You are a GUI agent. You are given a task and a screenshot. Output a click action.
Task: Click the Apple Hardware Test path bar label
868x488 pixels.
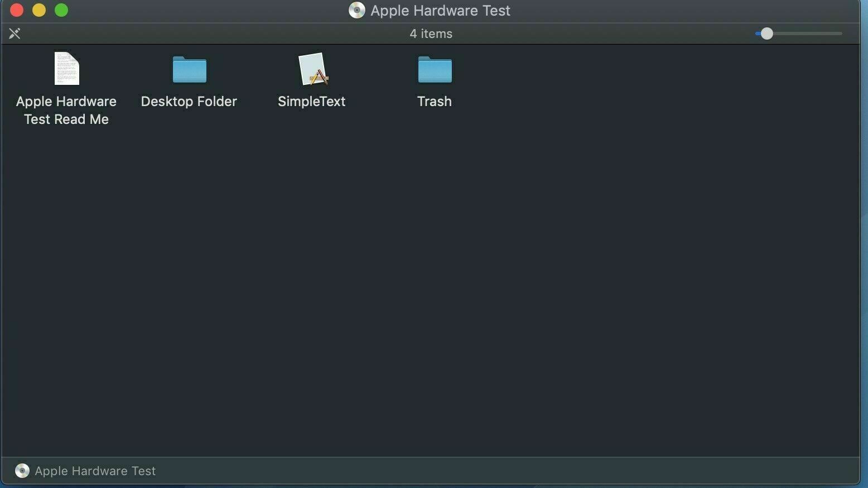95,471
